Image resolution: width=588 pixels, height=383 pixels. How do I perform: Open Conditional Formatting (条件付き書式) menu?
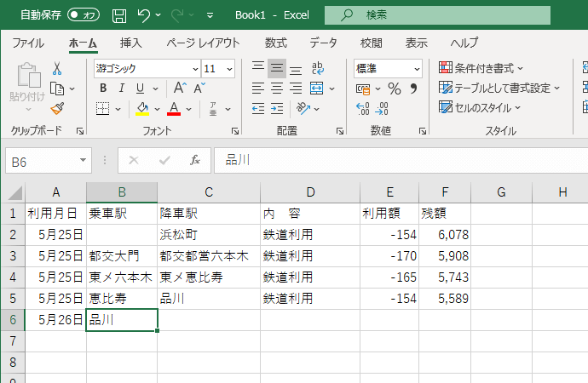[x=481, y=68]
